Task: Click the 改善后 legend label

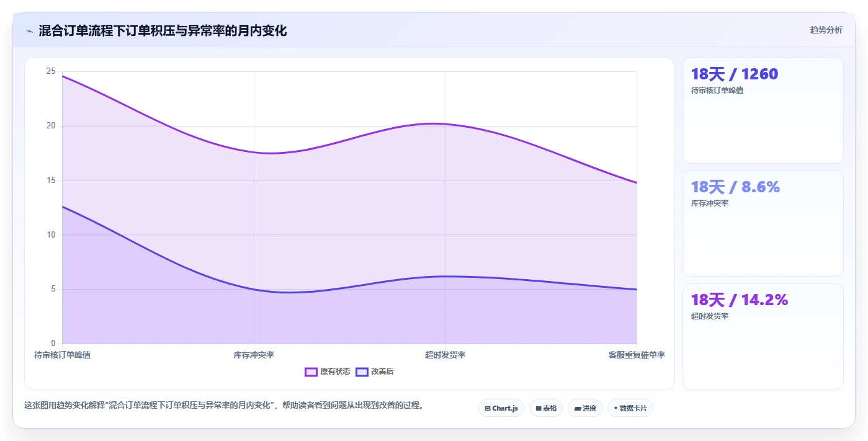Action: coord(382,372)
